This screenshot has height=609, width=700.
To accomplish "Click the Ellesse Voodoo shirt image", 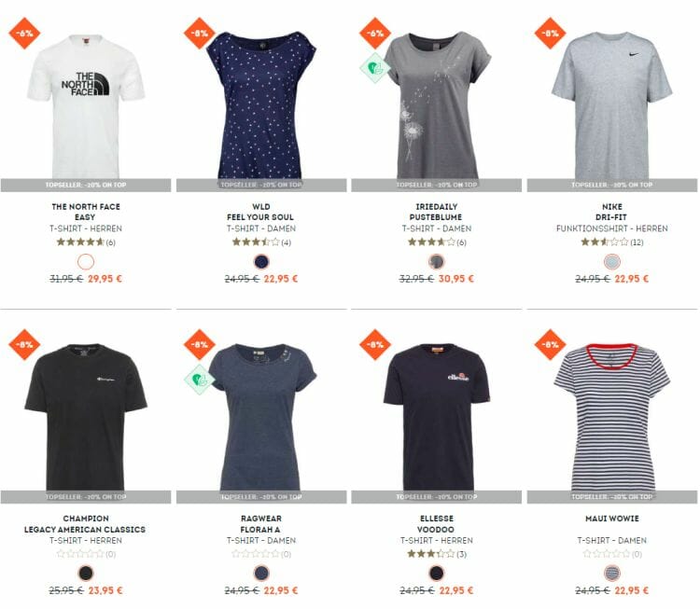I will (x=437, y=417).
